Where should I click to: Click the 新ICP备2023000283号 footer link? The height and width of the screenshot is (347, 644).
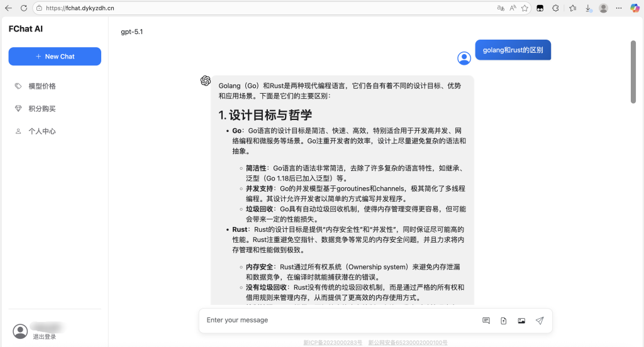click(x=333, y=343)
